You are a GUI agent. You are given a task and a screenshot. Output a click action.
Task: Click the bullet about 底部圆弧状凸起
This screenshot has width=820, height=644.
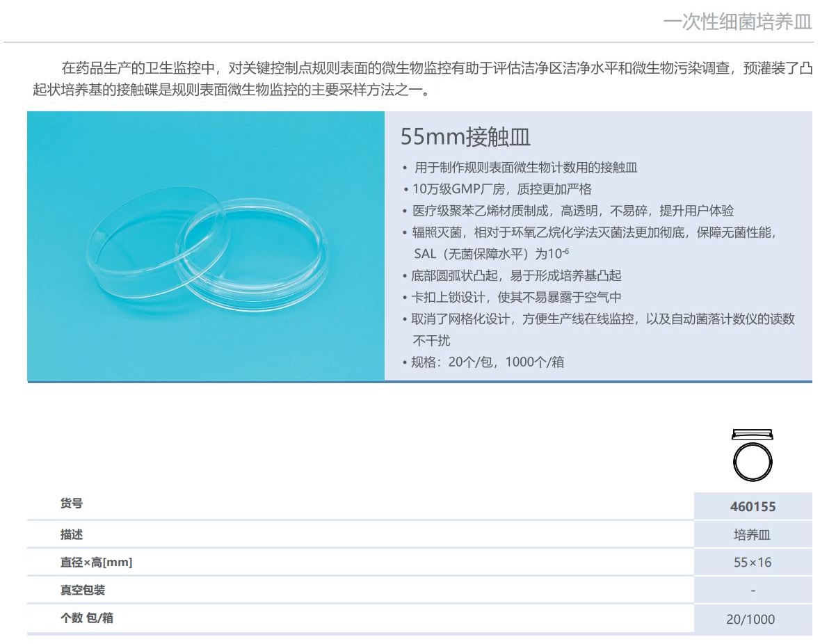coord(512,275)
